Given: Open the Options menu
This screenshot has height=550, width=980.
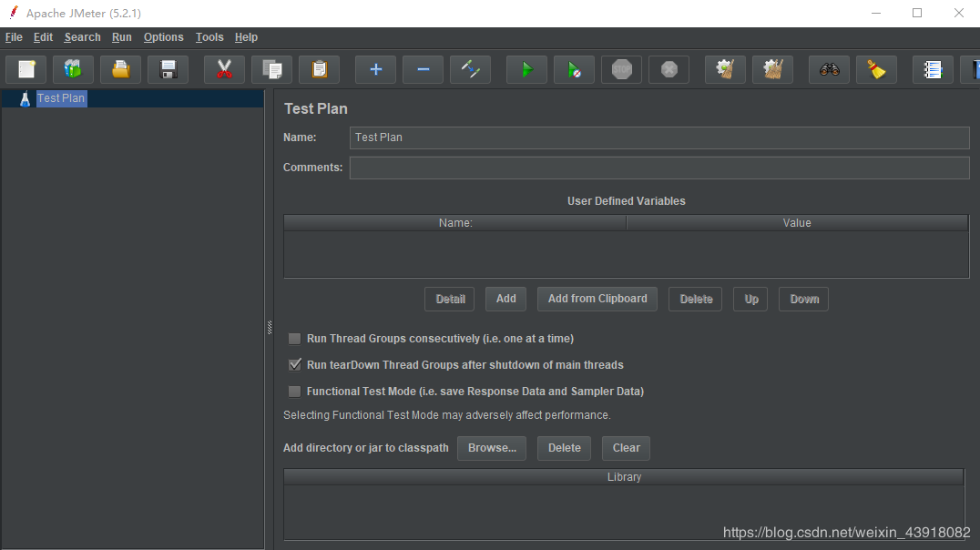Looking at the screenshot, I should click(163, 37).
